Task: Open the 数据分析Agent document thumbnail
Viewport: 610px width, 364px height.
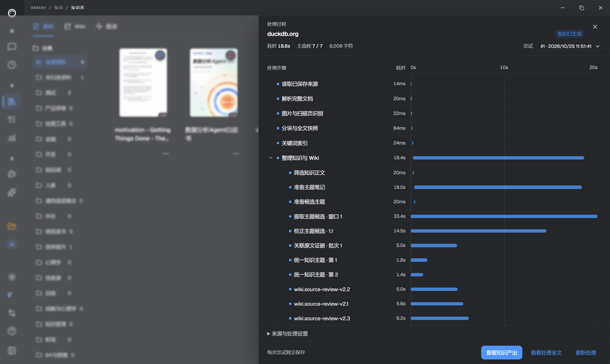Action: (x=213, y=82)
